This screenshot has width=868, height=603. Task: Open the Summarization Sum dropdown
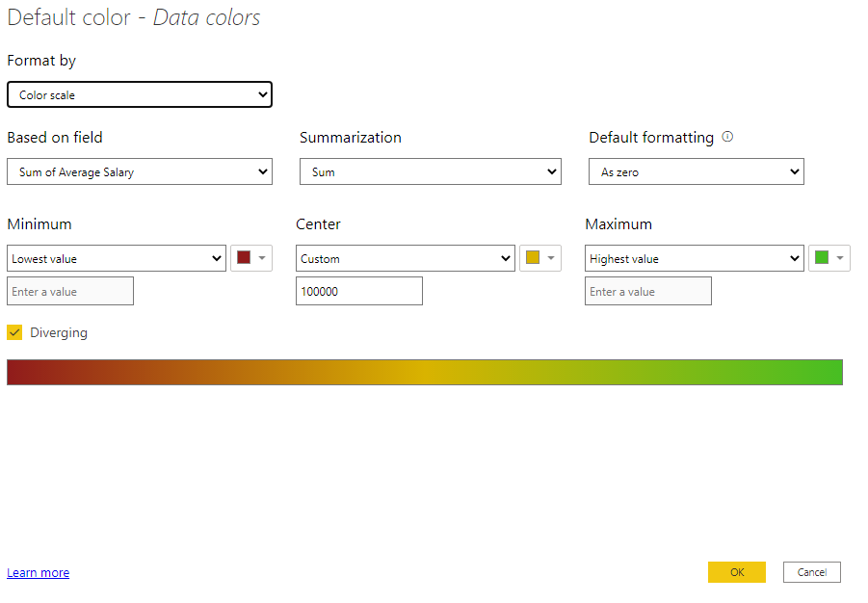pyautogui.click(x=430, y=171)
